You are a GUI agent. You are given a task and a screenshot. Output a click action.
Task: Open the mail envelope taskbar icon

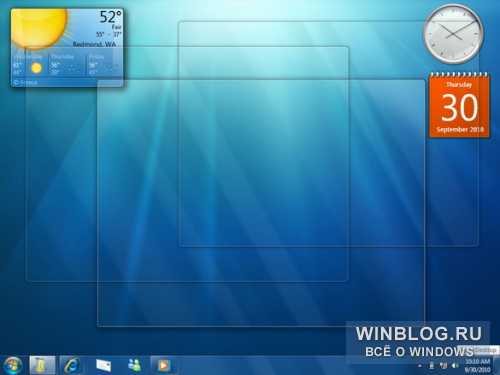103,365
